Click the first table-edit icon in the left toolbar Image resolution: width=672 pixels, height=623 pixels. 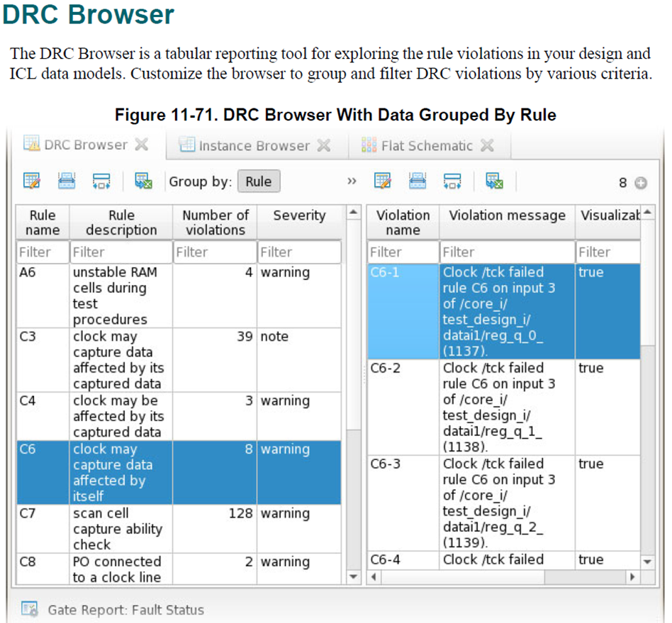[32, 181]
